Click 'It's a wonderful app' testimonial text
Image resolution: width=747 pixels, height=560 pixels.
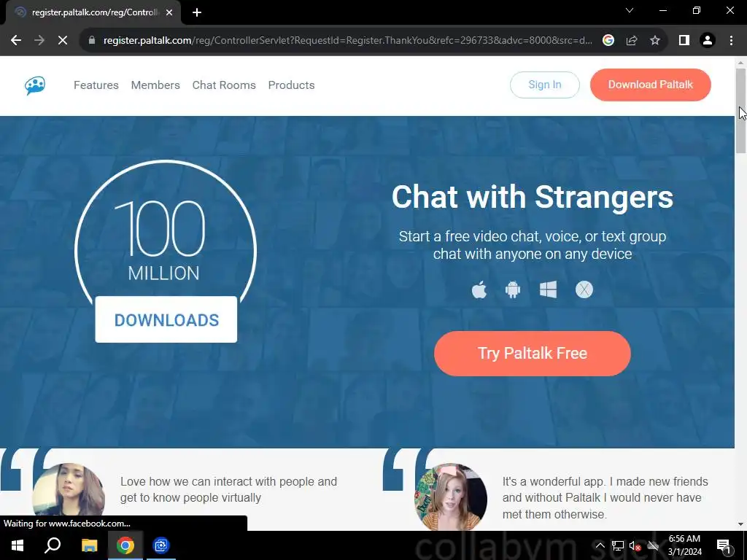pyautogui.click(x=605, y=497)
